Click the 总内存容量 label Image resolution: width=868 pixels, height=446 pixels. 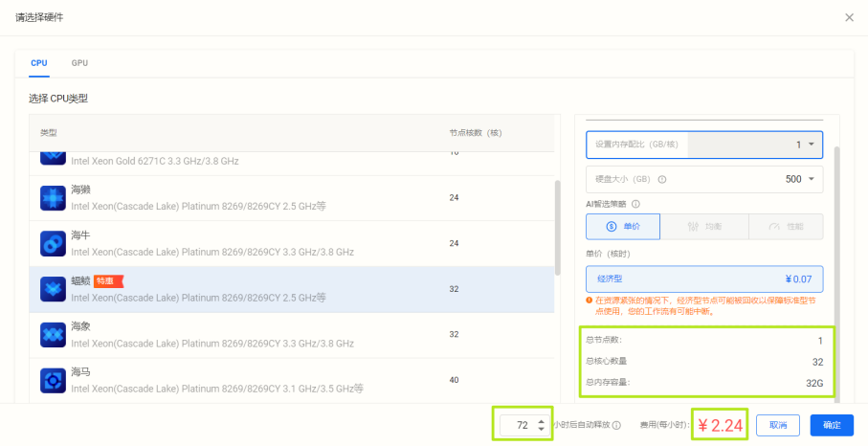[608, 382]
